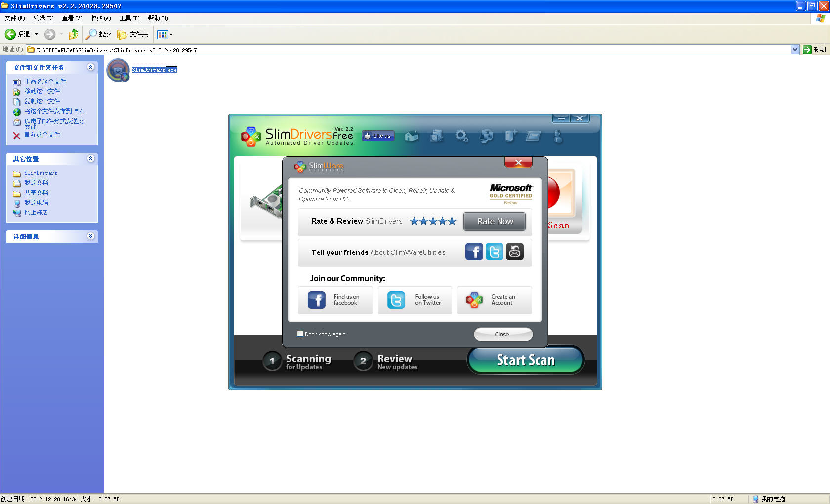Open 网上邻居 in 其它位置
The height and width of the screenshot is (504, 830).
36,212
